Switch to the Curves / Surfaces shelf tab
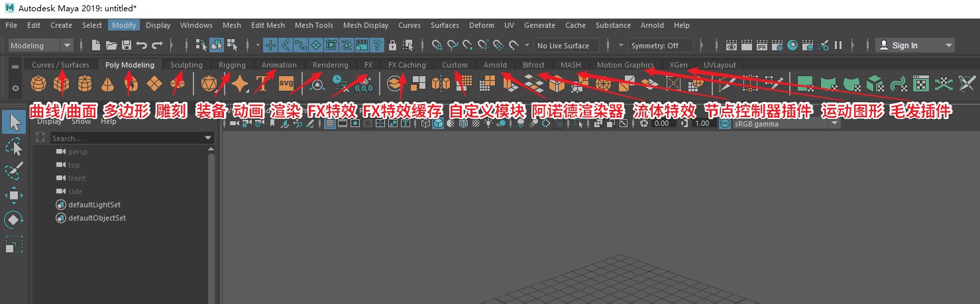The image size is (980, 304). point(60,65)
